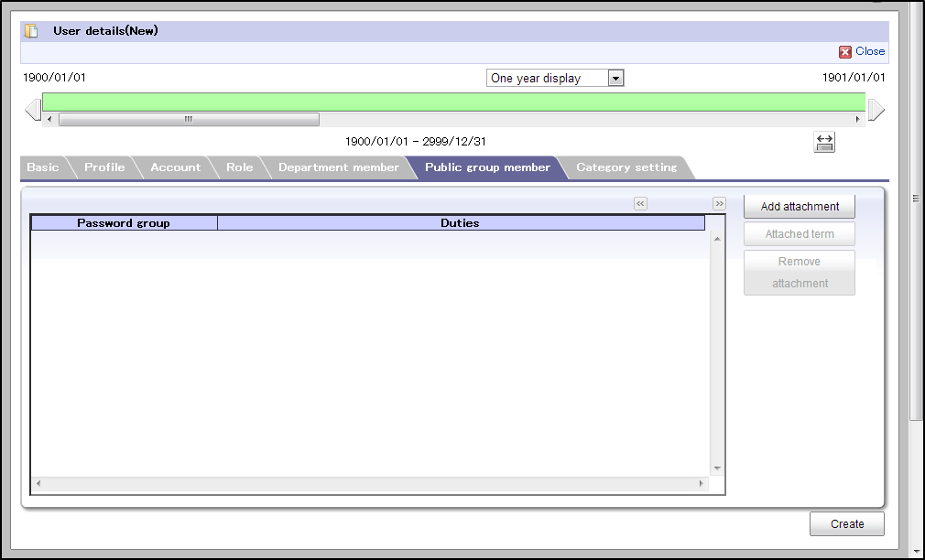Image resolution: width=925 pixels, height=560 pixels.
Task: Click the User details document icon
Action: pyautogui.click(x=31, y=31)
